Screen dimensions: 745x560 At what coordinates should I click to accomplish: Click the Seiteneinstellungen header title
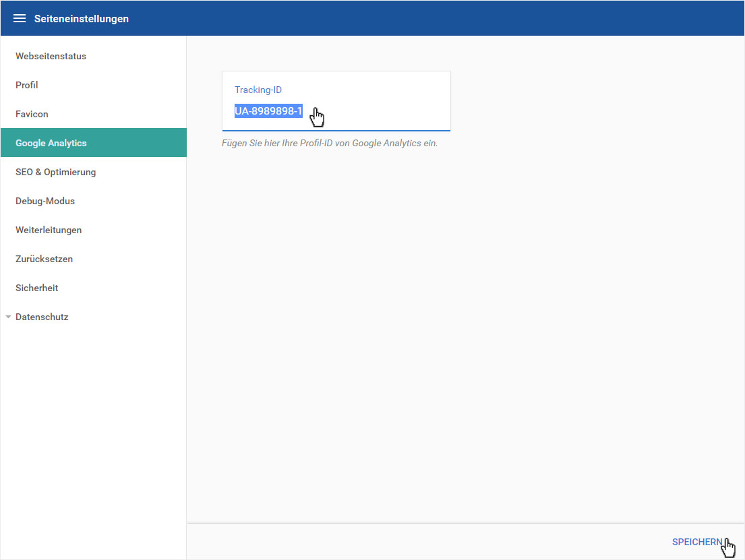coord(82,18)
